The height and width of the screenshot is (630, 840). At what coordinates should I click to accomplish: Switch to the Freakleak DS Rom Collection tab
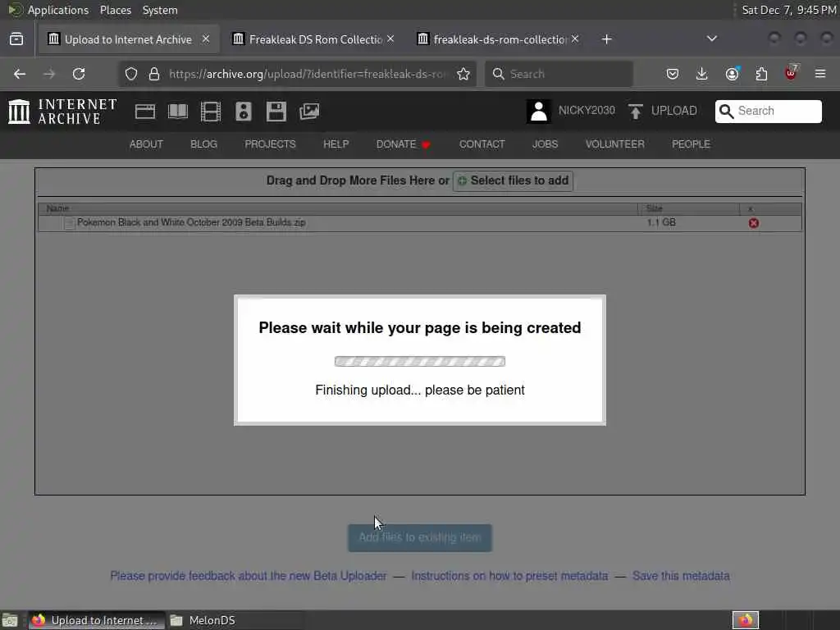coord(313,39)
